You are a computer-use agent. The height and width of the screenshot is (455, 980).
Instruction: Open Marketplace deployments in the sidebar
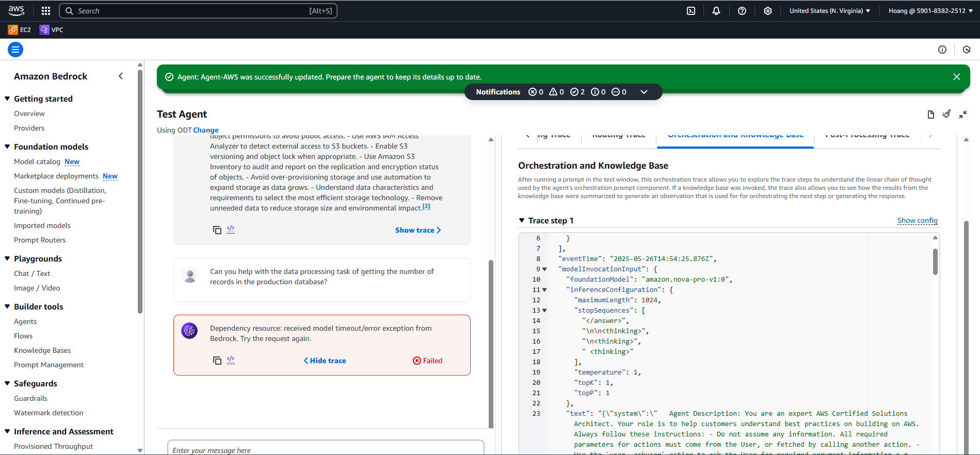(56, 176)
